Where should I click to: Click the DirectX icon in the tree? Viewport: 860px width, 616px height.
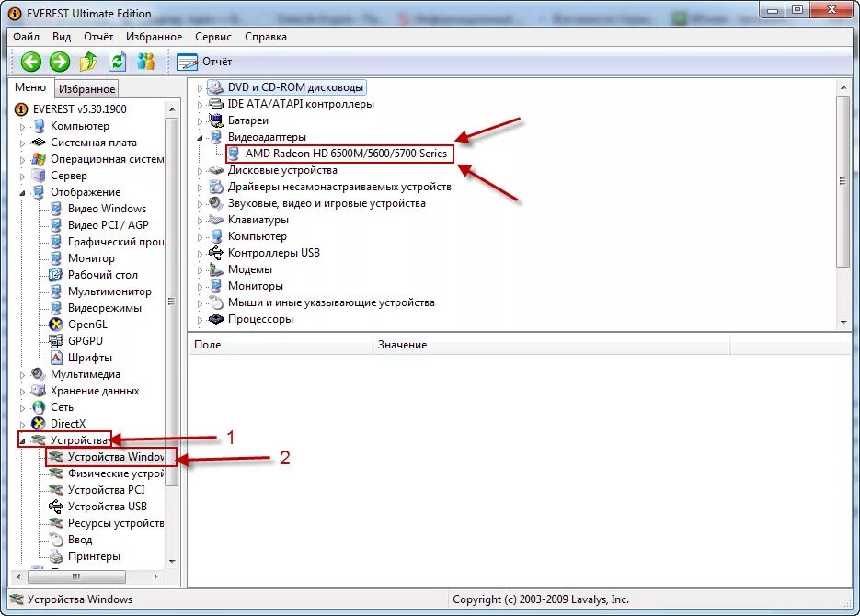pos(39,424)
